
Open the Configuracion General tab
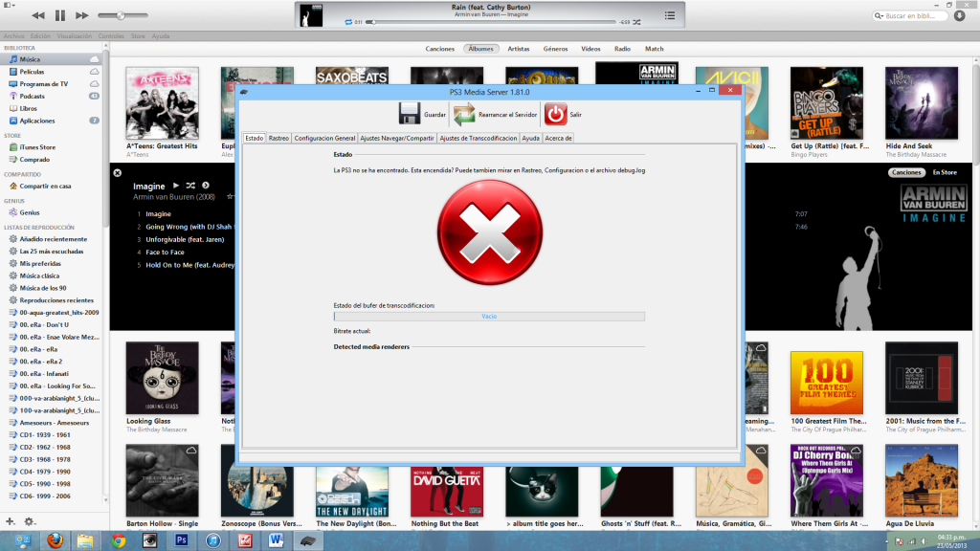point(324,138)
